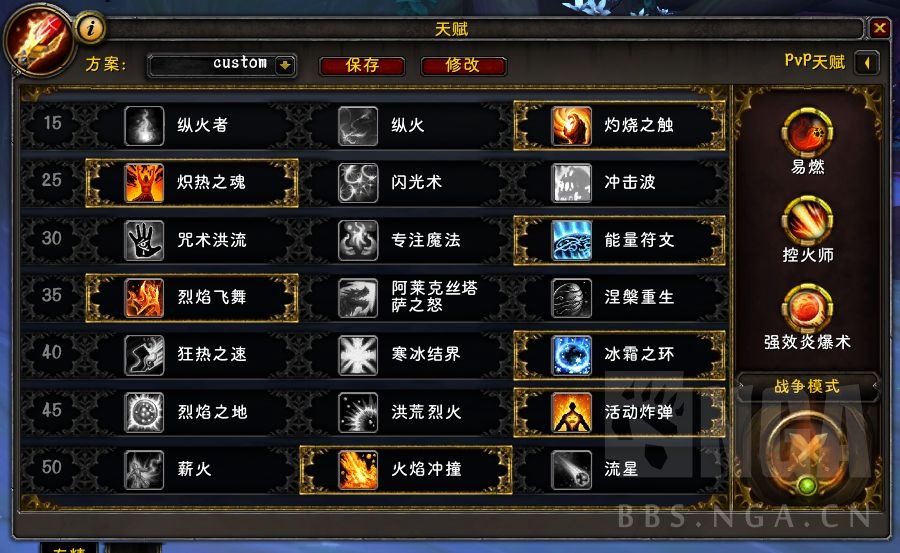Expand the custom loadout selection box
The height and width of the screenshot is (553, 900).
(222, 65)
